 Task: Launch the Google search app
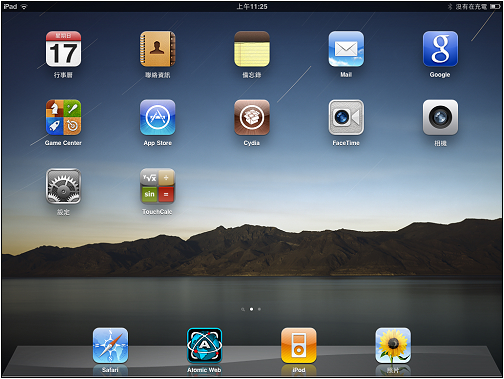click(440, 49)
